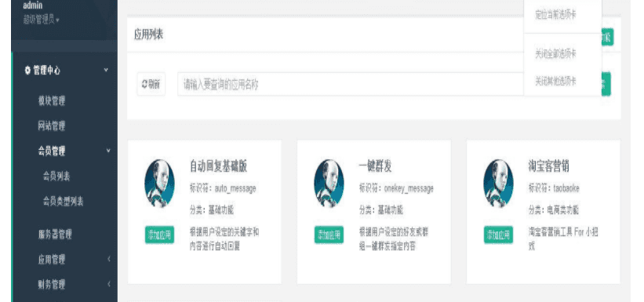Collapse the 管理中心 section chevron
The height and width of the screenshot is (302, 644).
coord(106,71)
